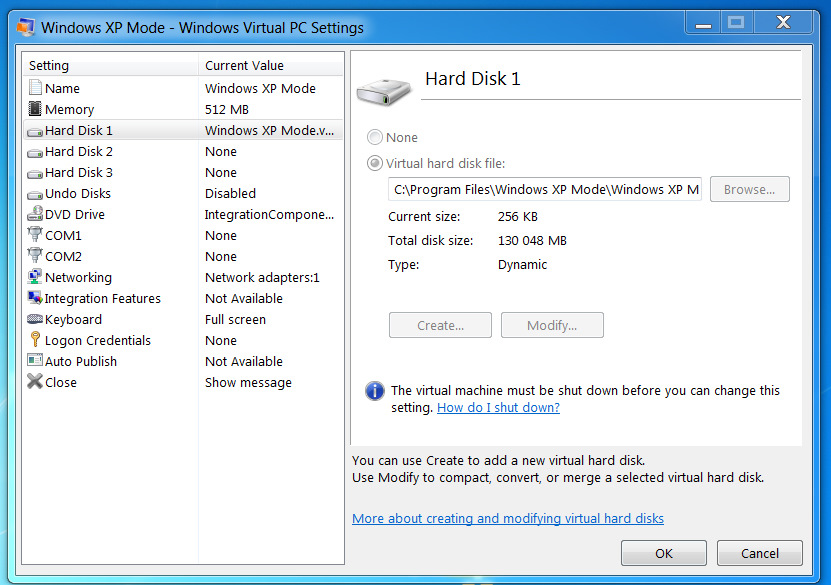The width and height of the screenshot is (831, 585).
Task: Select Undo Disks setting row
Action: click(x=183, y=193)
